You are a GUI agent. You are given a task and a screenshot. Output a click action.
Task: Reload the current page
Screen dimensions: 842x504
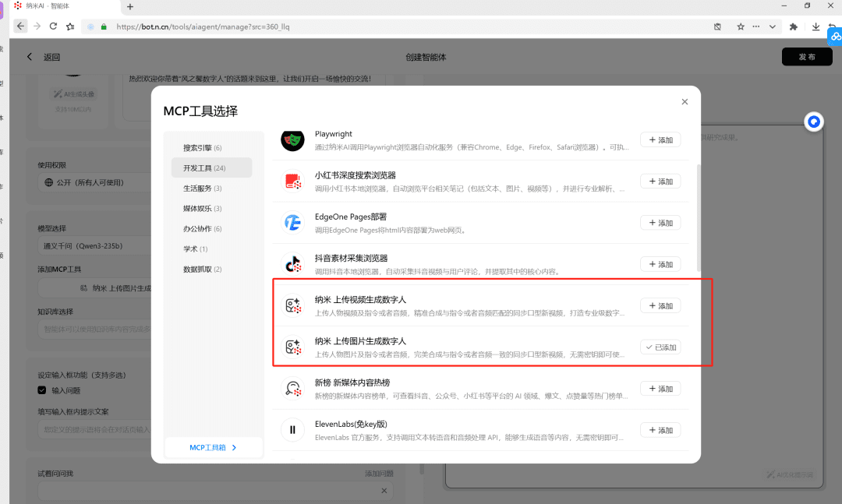[53, 26]
